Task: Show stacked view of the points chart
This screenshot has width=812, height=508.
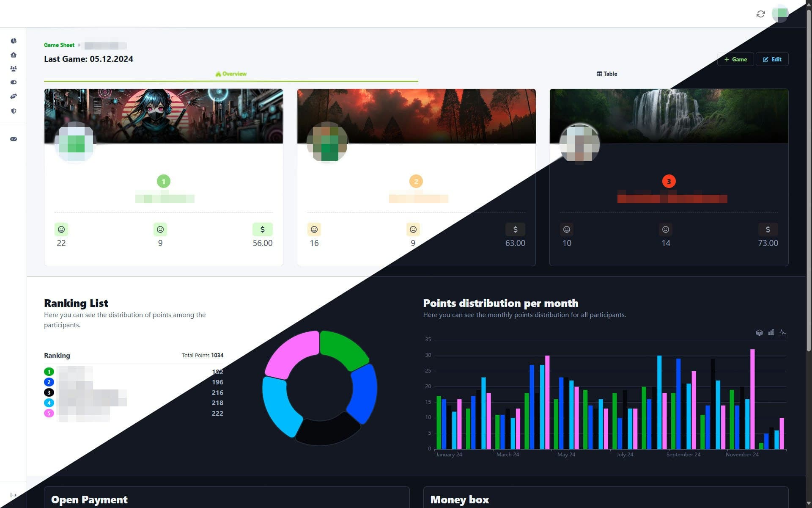Action: pyautogui.click(x=759, y=333)
